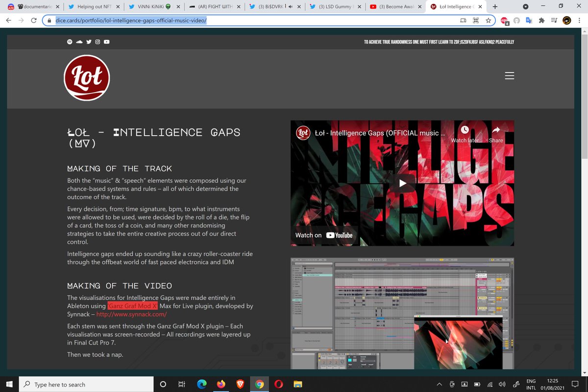
Task: Open the Windows Start menu
Action: pos(9,384)
